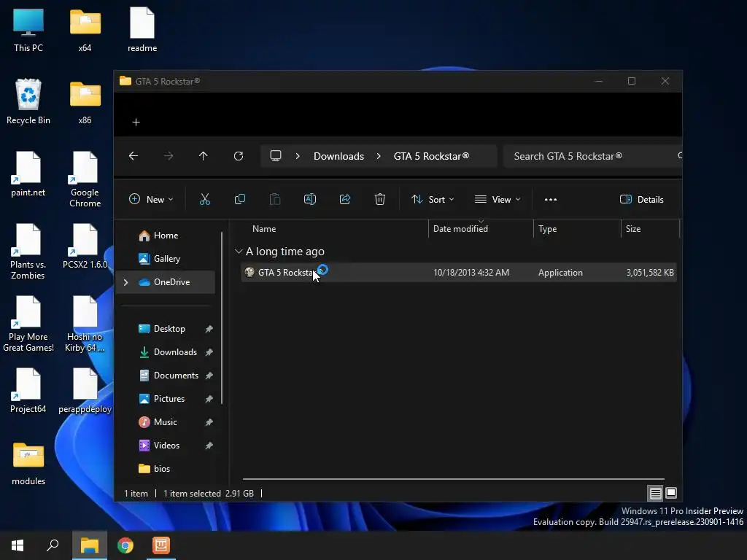The image size is (747, 560).
Task: Select the readme file on desktop
Action: tap(142, 29)
